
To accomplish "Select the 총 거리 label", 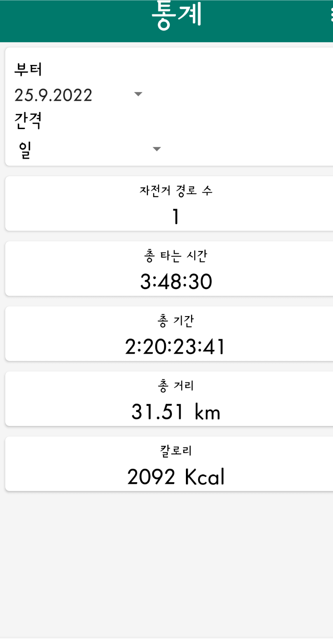I will pyautogui.click(x=175, y=385).
